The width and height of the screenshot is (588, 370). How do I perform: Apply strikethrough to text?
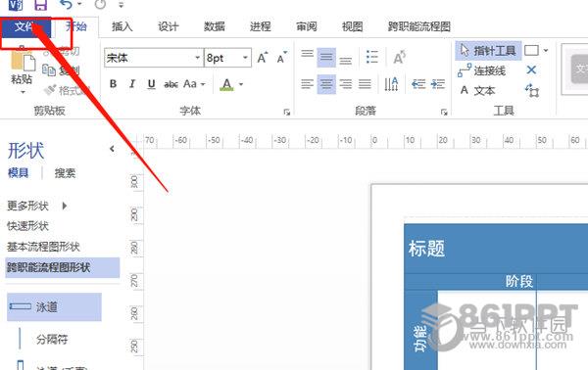[171, 84]
